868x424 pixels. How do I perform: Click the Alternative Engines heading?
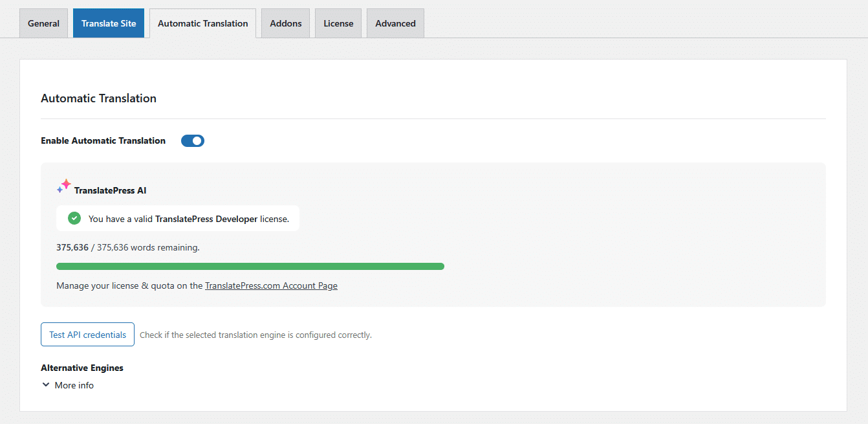(82, 368)
